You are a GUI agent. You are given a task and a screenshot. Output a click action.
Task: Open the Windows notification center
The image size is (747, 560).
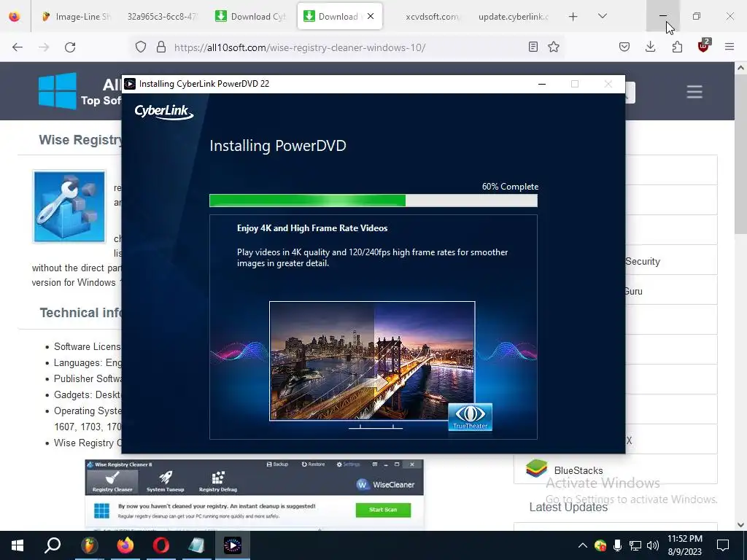(723, 545)
